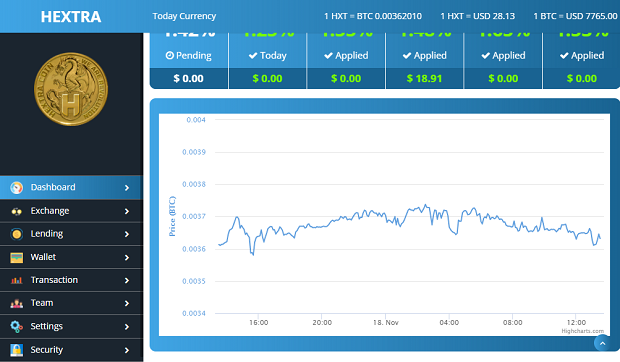Open the Wallet menu item
Image resolution: width=620 pixels, height=362 pixels.
coord(71,257)
